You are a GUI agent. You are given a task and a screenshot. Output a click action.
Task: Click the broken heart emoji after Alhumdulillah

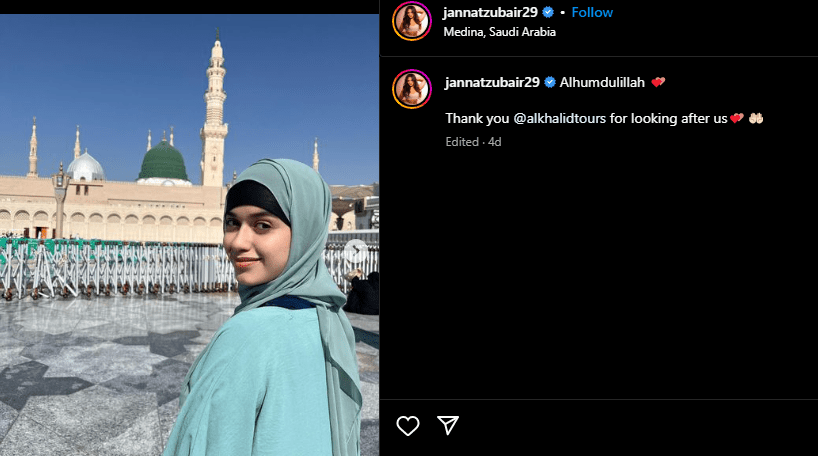point(658,82)
